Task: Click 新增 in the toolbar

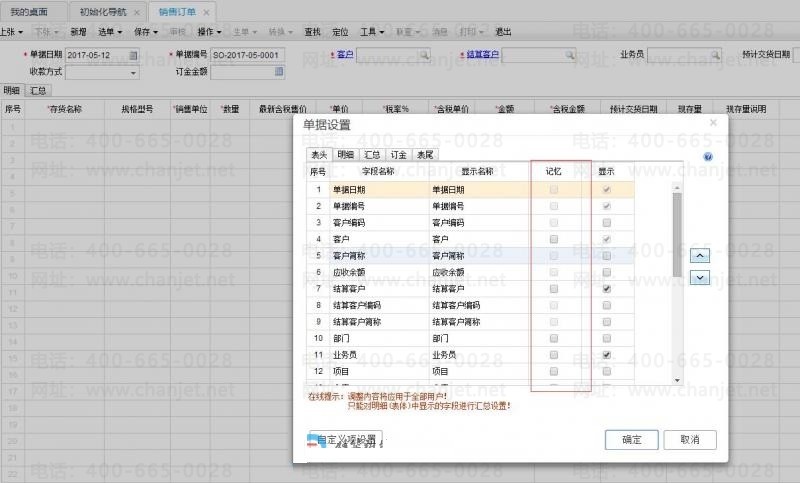Action: click(78, 32)
